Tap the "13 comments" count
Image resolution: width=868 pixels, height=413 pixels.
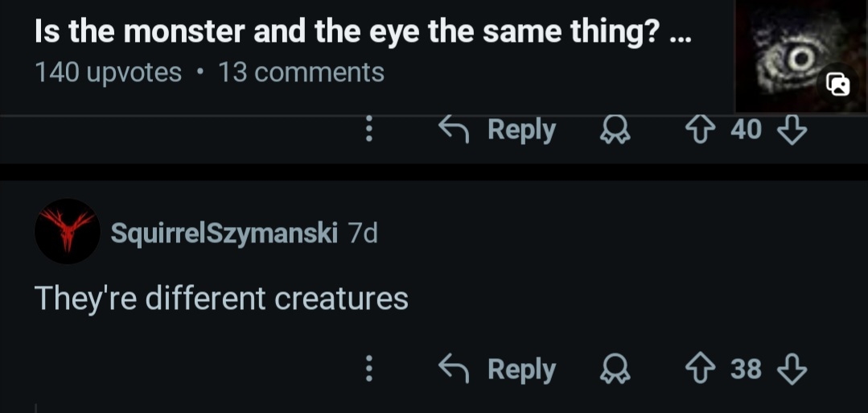(301, 72)
